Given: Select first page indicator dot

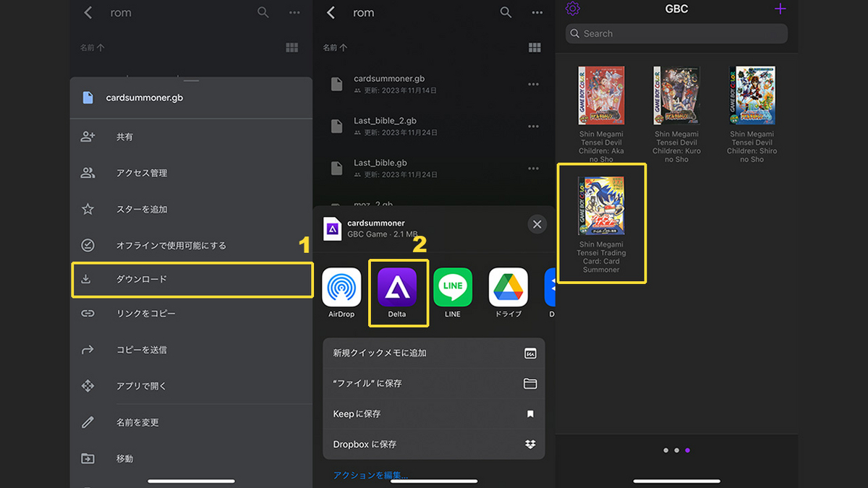Looking at the screenshot, I should 665,450.
